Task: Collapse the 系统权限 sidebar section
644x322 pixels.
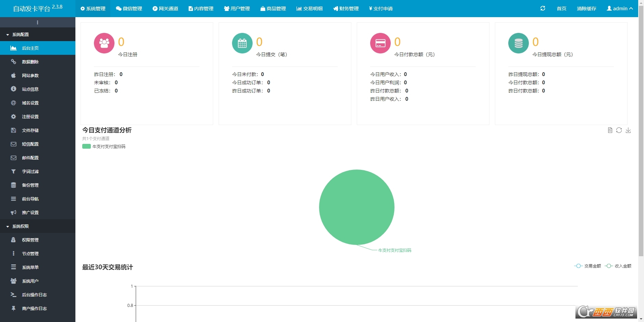Action: [21, 226]
